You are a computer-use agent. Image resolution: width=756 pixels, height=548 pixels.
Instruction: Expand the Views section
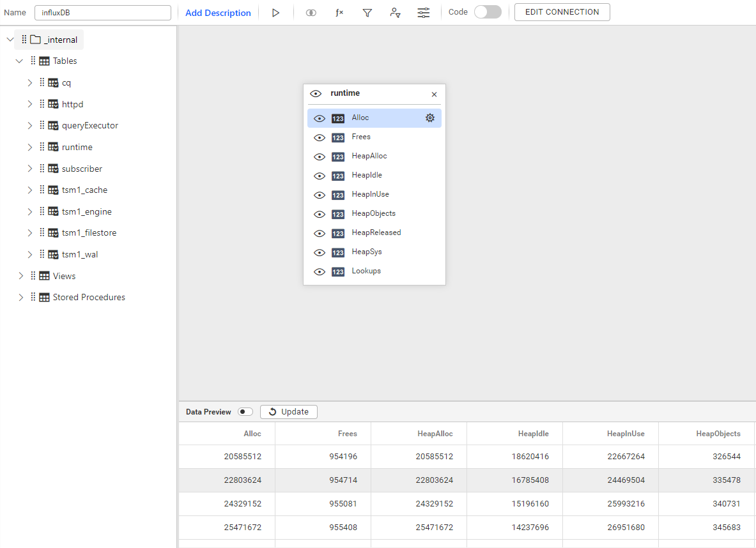point(21,275)
